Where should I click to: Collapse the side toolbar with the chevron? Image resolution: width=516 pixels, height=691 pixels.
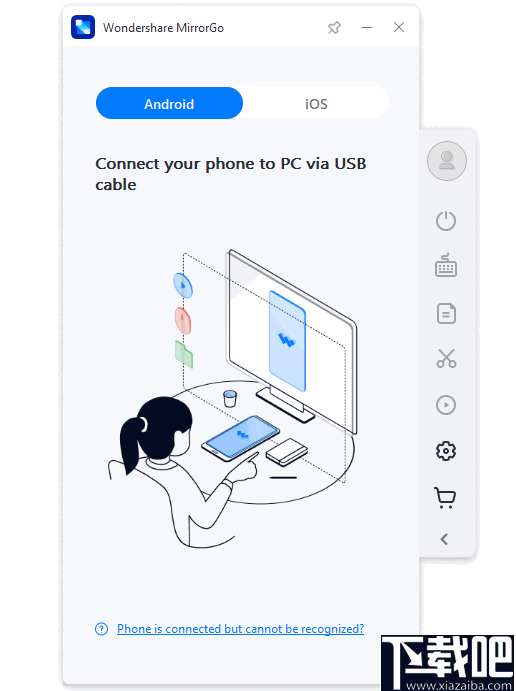[x=444, y=539]
